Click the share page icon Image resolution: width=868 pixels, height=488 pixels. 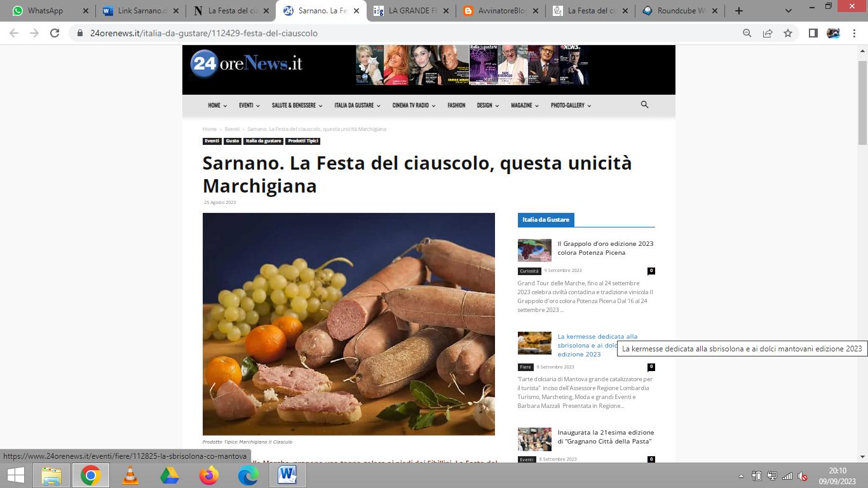(768, 33)
